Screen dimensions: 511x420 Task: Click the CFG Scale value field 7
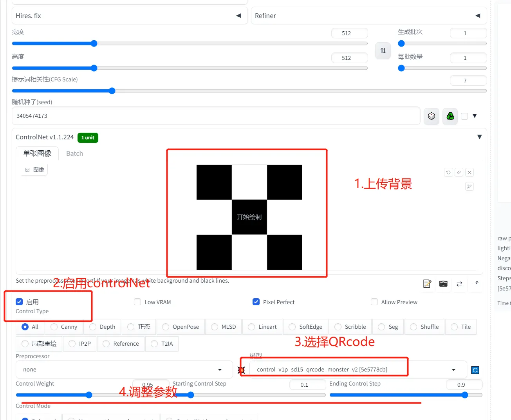(468, 81)
